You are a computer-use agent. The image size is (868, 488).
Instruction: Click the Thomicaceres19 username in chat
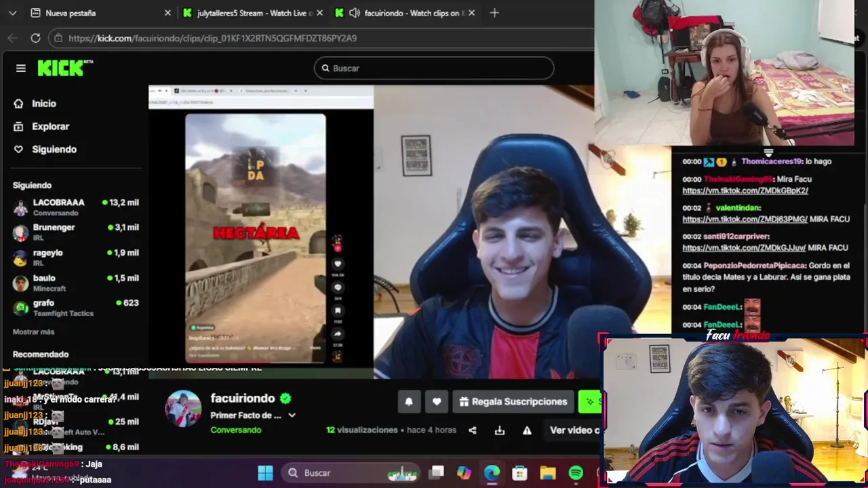coord(772,162)
